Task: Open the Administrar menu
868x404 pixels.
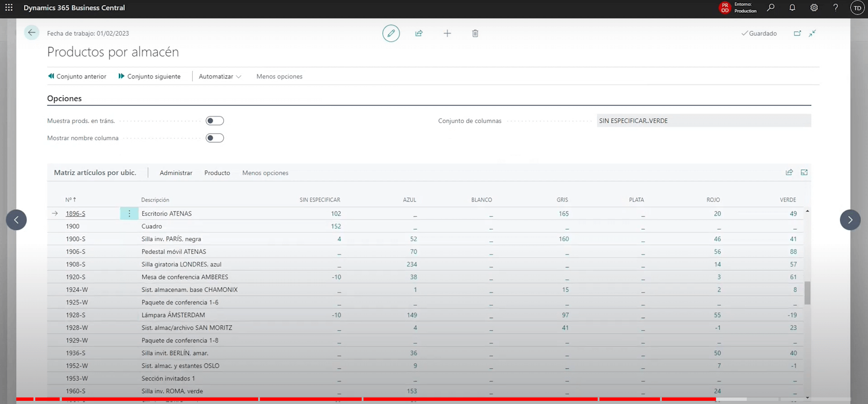Action: tap(176, 173)
